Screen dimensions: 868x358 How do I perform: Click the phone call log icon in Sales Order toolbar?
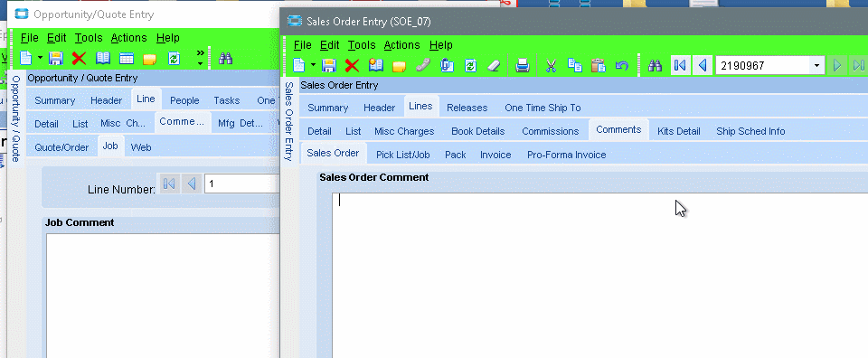(423, 65)
